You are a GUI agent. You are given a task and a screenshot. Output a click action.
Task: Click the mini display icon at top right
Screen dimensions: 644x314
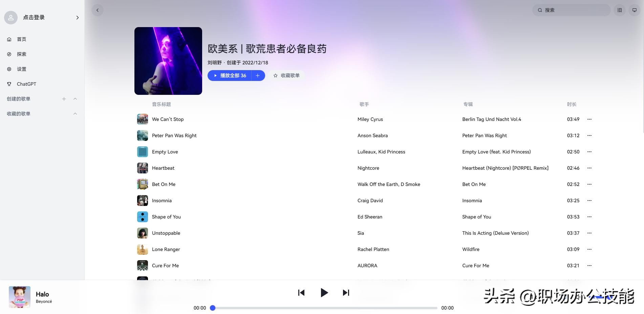click(x=635, y=10)
